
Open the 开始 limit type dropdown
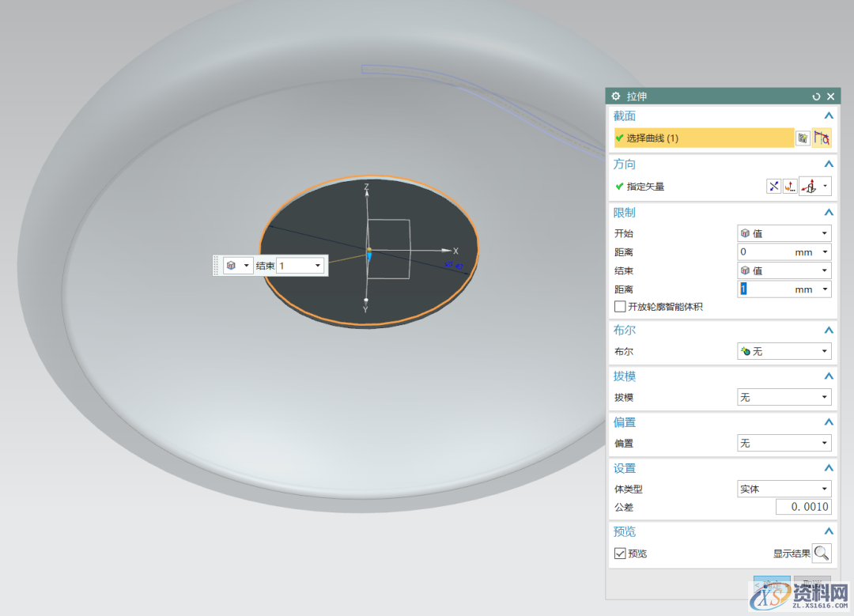click(x=784, y=233)
